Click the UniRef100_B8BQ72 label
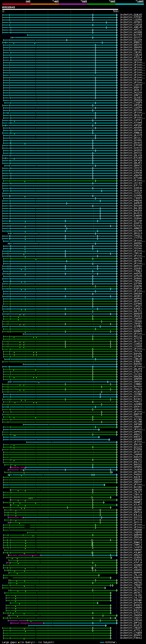146x644 pixels. pos(131,42)
